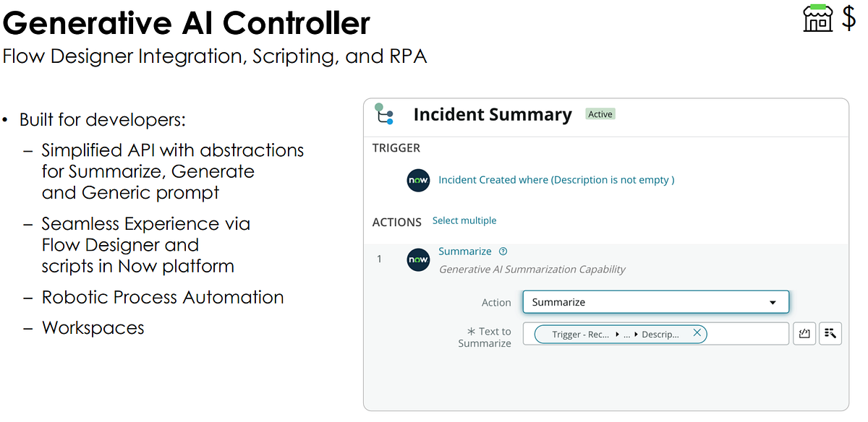Screen dimensions: 868x422
Task: Click the data pill picker icon
Action: pos(830,333)
